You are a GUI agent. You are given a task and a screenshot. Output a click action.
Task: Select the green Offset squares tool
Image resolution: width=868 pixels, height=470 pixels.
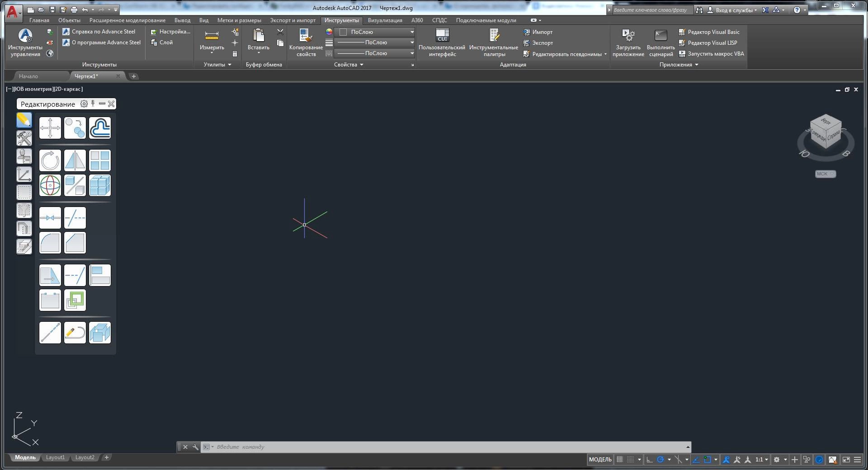click(x=75, y=300)
